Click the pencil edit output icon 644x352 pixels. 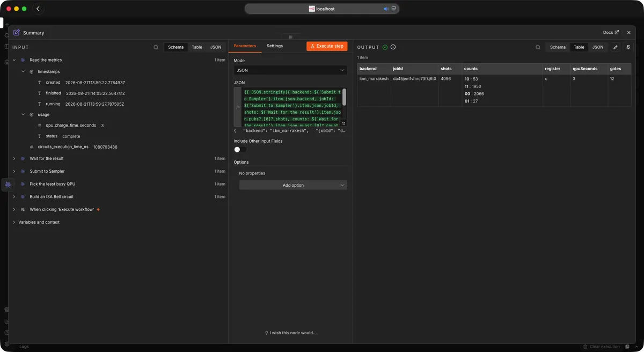(x=616, y=47)
